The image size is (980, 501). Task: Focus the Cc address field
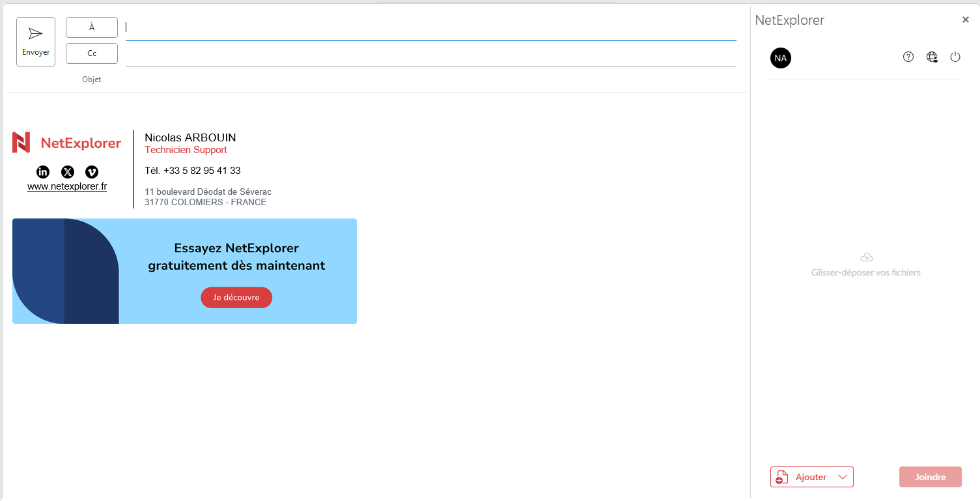[430, 54]
